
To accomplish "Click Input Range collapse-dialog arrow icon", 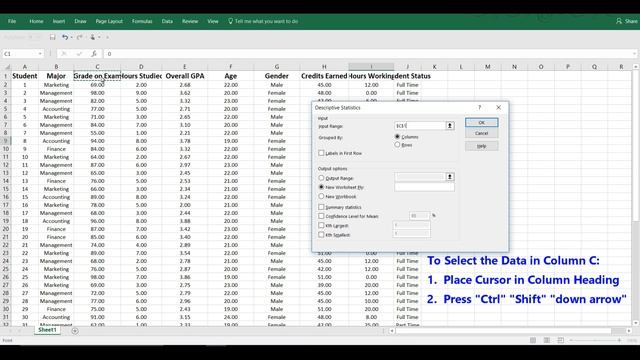I will pos(449,126).
